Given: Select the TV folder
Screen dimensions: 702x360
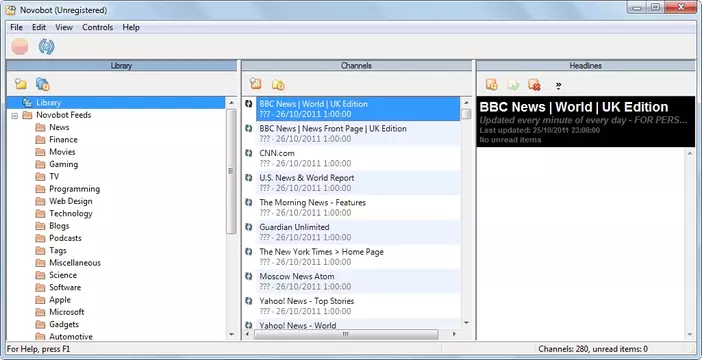Looking at the screenshot, I should coord(54,176).
